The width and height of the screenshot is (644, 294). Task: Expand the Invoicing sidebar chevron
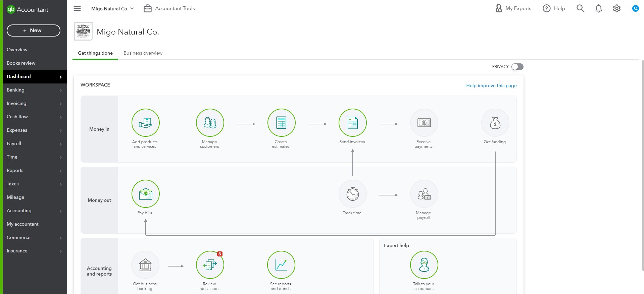(60, 104)
